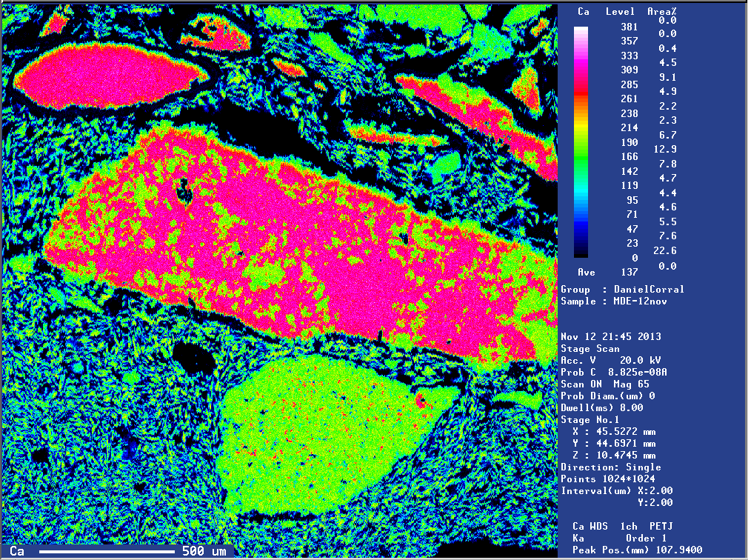Select the level value "238"

[630, 113]
